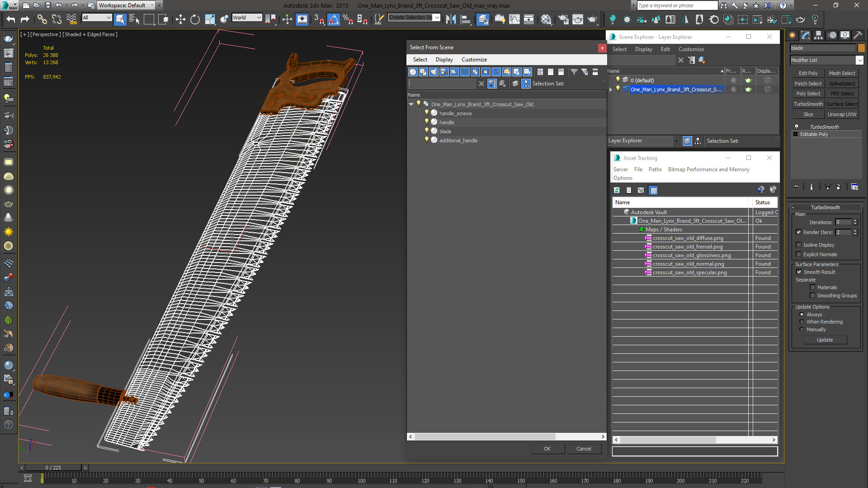
Task: Click the Undo arrow in main toolbar
Action: [x=11, y=19]
